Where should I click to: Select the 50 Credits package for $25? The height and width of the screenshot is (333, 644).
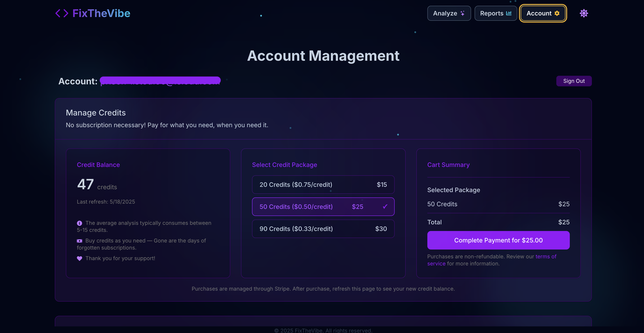323,206
